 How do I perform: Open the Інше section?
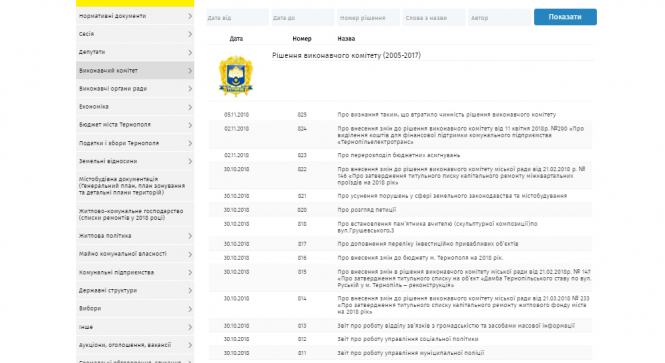[135, 327]
